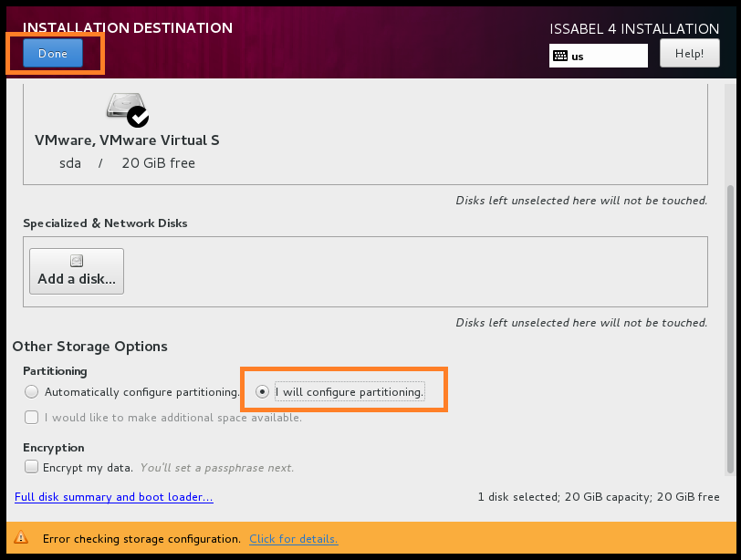Click the 1 disk selected summary text

(598, 497)
